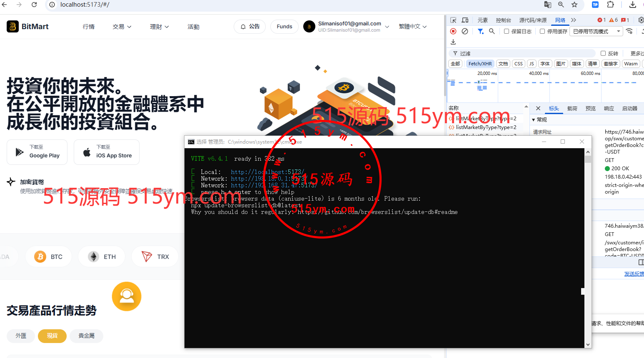Screen dimensions: 644x358
Task: Open the 行情 nav item
Action: pos(89,27)
